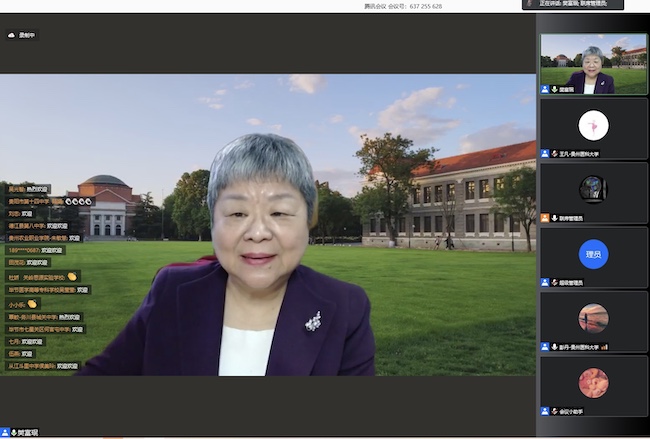The height and width of the screenshot is (439, 650).
Task: Select the 彭丹-贵州医科大学 participant tile
Action: [593, 320]
